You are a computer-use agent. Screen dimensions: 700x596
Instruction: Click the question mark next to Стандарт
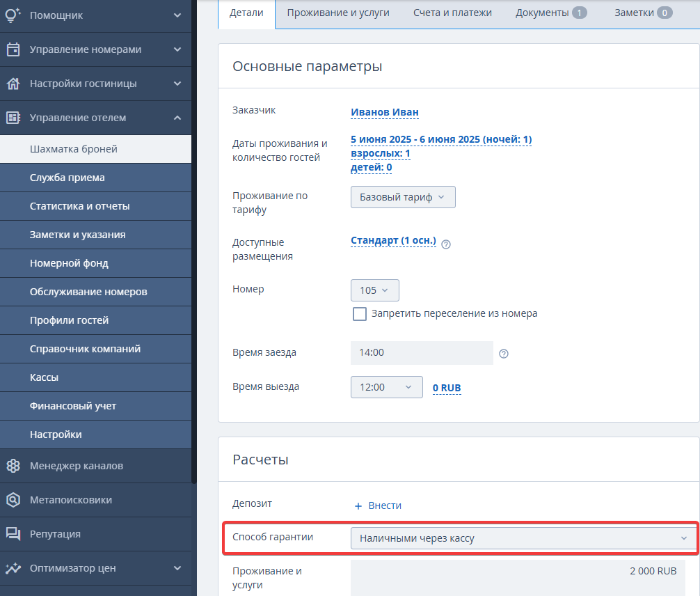445,244
